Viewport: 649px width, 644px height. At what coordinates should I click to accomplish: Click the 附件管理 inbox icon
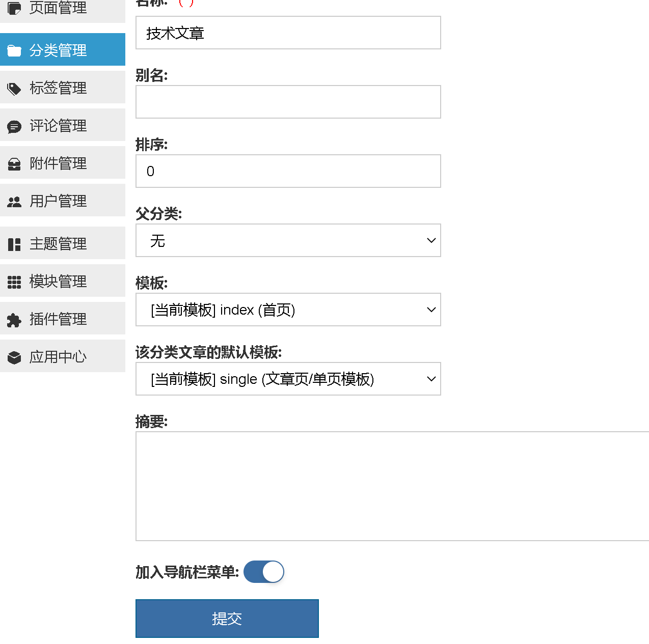[14, 164]
